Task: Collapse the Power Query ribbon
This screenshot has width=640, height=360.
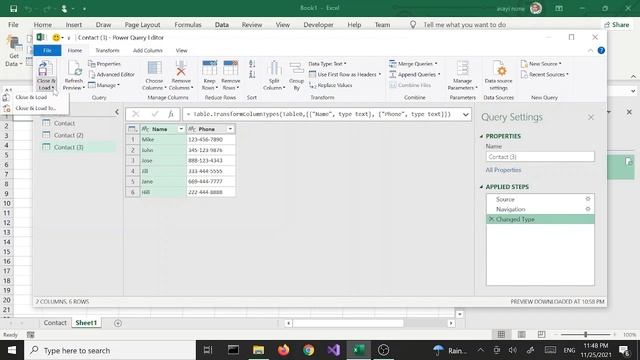Action: click(x=590, y=51)
